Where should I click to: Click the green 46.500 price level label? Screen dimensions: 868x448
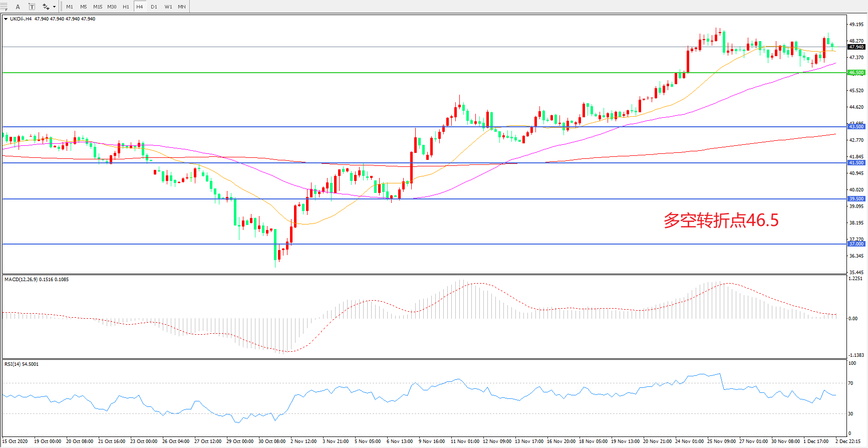(856, 73)
